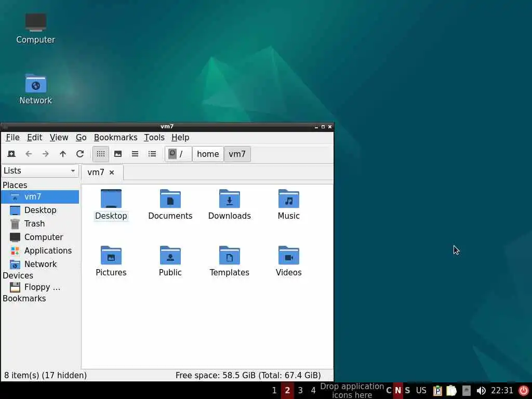Click the US keyboard layout indicator
This screenshot has width=532, height=399.
coord(421,391)
